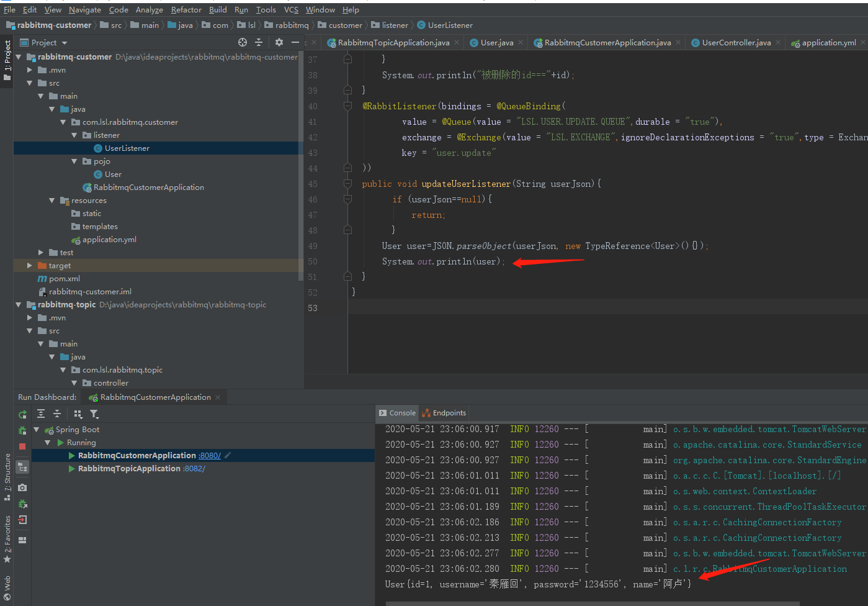The height and width of the screenshot is (606, 868).
Task: Click Expand All icon in Run Dashboard
Action: coord(41,414)
